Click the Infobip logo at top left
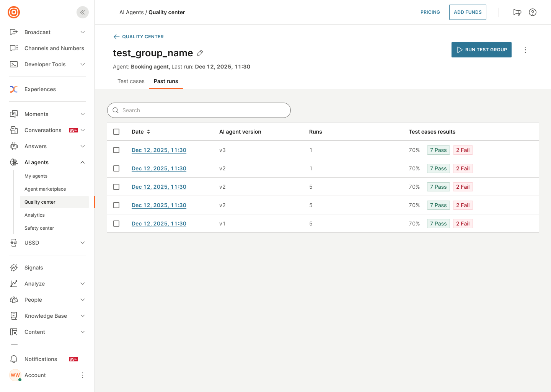The image size is (551, 392). point(13,12)
